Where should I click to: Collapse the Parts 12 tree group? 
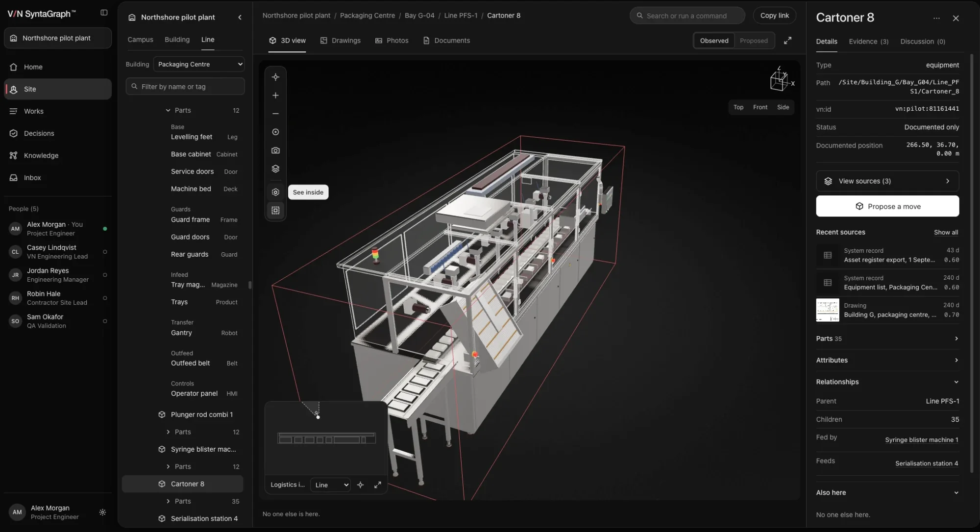168,111
